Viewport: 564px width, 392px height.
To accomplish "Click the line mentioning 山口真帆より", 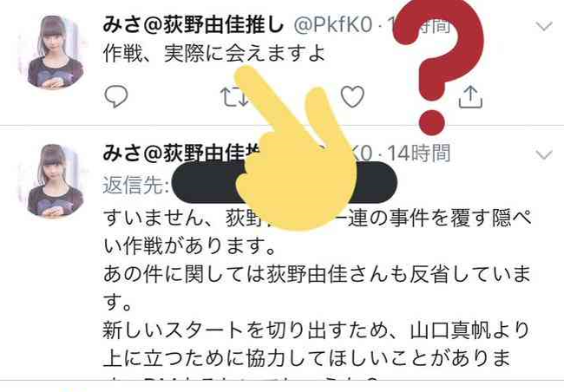I will tap(316, 330).
